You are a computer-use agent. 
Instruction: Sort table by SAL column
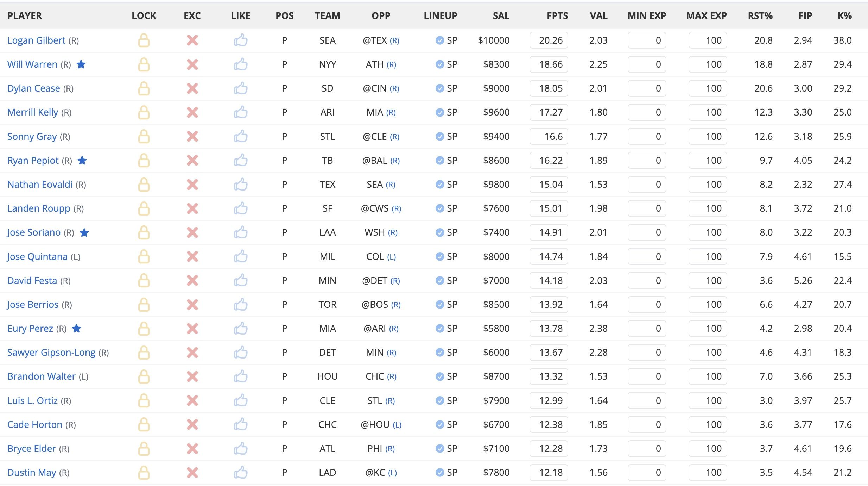coord(501,16)
